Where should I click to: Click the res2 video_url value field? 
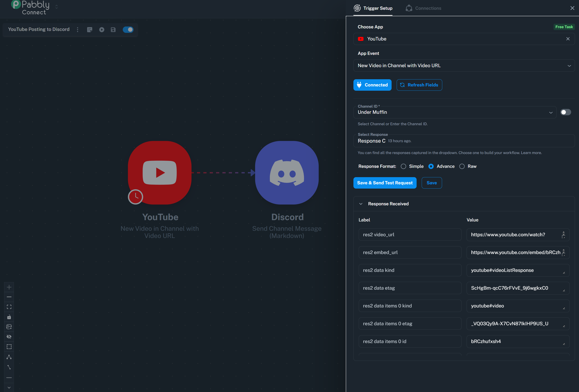(518, 235)
